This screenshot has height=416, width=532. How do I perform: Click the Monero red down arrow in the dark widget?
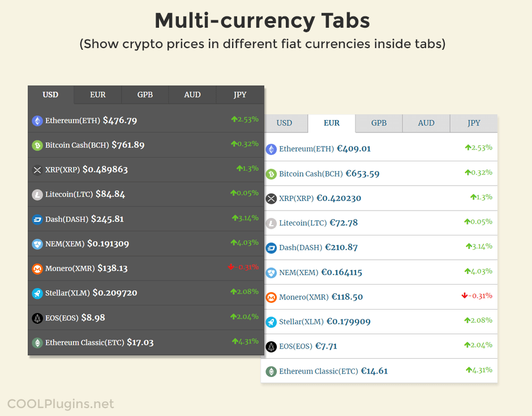coord(231,267)
